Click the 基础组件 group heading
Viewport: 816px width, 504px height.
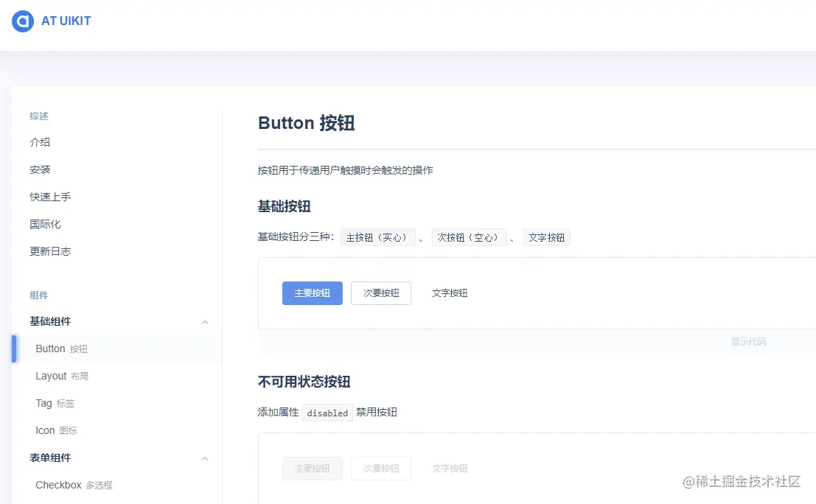(x=50, y=321)
